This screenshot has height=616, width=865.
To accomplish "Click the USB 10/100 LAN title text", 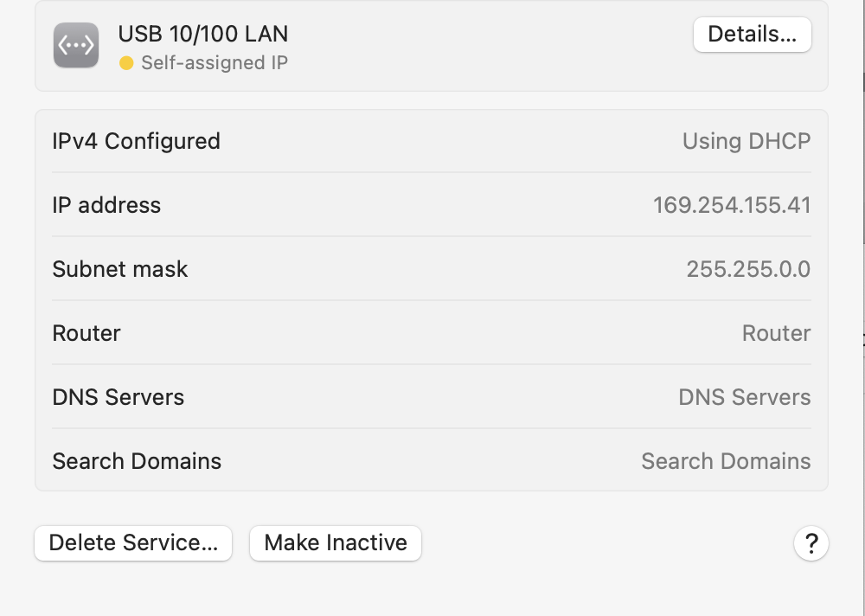I will click(x=201, y=34).
